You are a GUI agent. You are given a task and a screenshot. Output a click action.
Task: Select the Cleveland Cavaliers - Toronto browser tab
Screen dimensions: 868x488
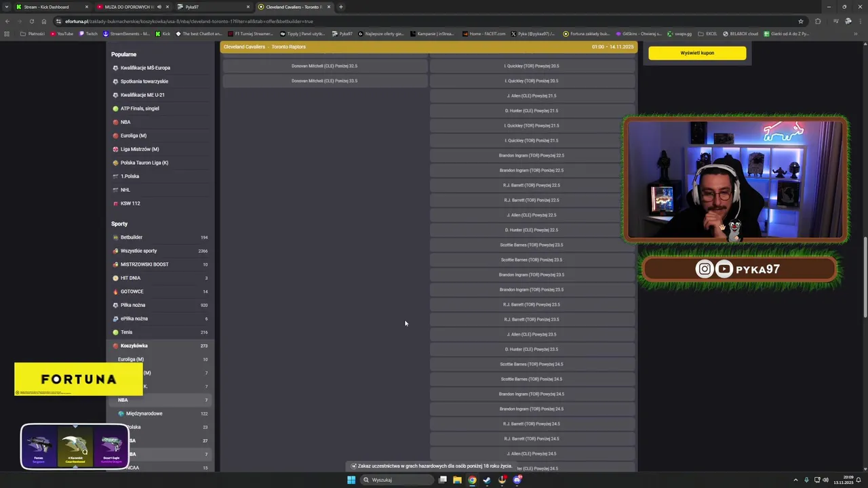point(294,7)
